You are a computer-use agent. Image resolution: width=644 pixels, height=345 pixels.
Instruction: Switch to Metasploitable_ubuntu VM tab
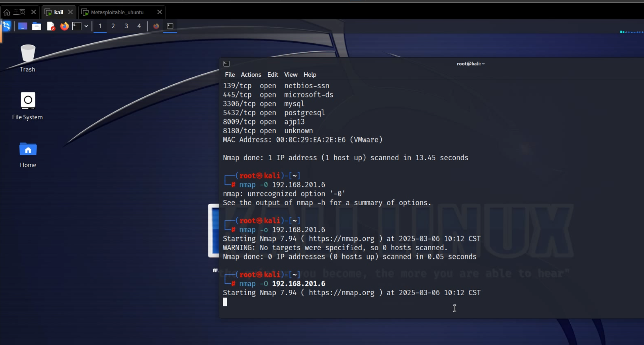coord(118,12)
